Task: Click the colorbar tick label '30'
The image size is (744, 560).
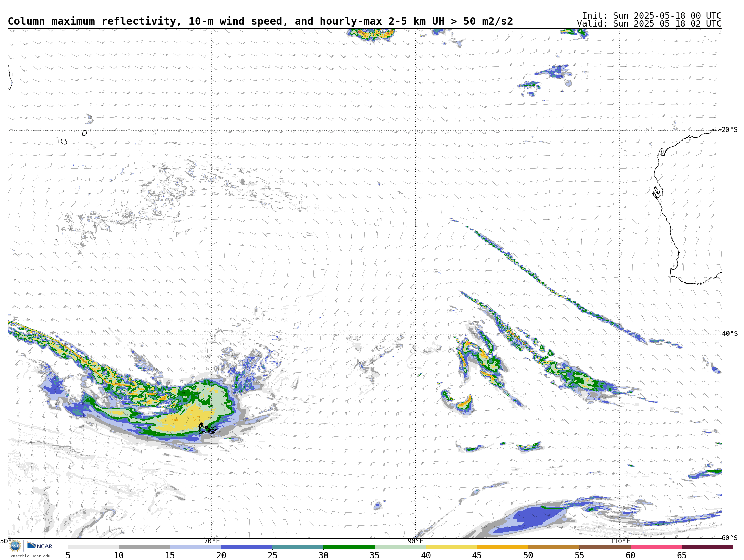Action: tap(323, 555)
